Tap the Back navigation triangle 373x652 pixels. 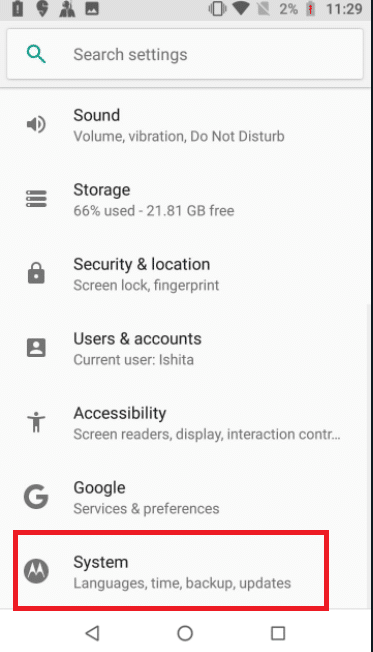click(92, 633)
